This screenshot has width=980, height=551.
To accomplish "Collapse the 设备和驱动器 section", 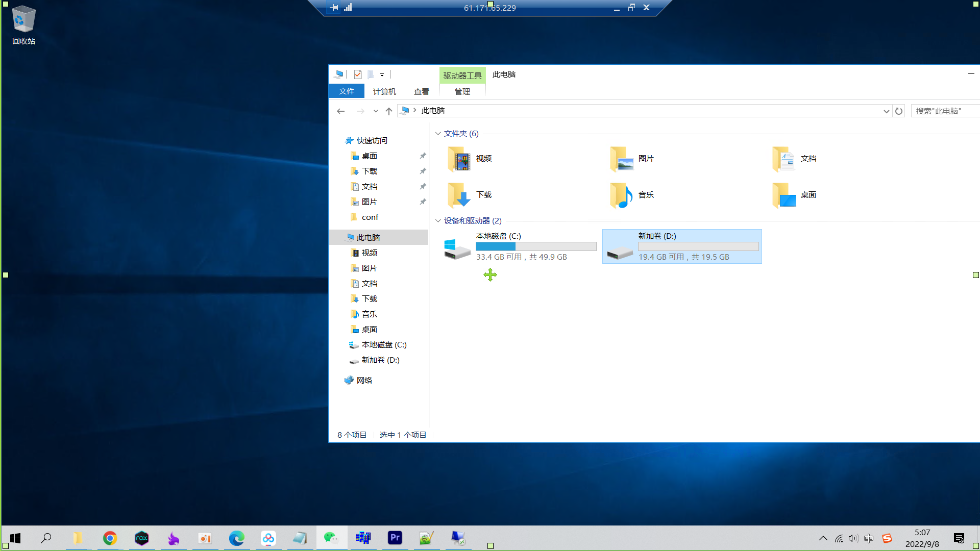I will pyautogui.click(x=438, y=220).
